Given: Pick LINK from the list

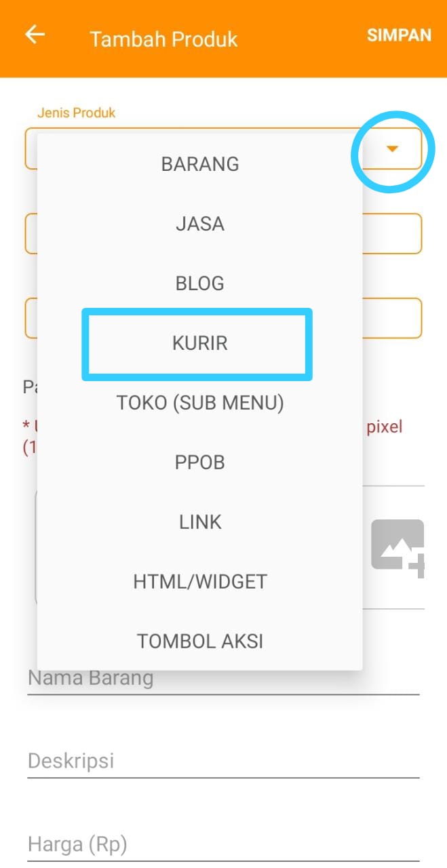Looking at the screenshot, I should [200, 522].
